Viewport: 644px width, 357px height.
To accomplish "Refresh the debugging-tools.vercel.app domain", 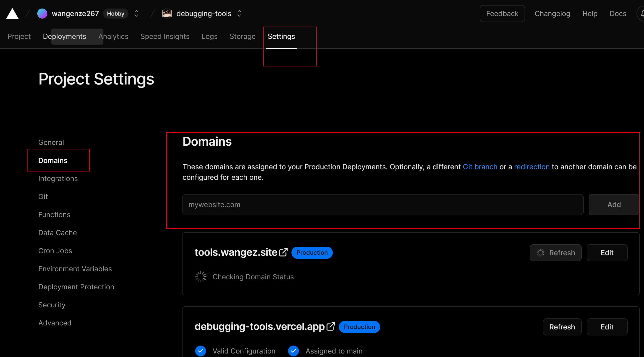I will (562, 327).
